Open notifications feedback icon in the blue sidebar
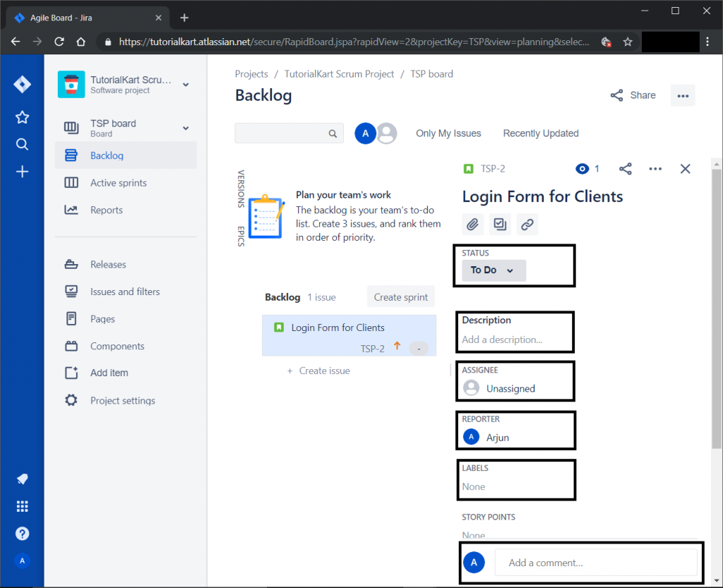 coord(22,479)
